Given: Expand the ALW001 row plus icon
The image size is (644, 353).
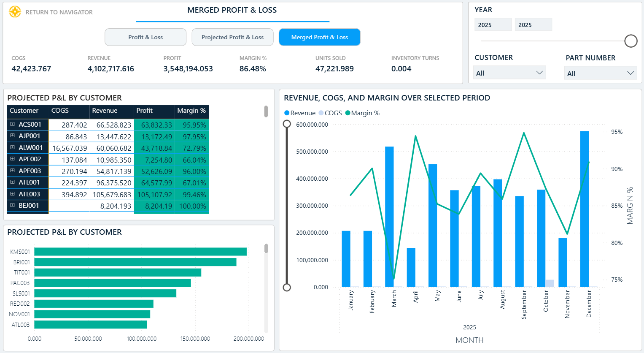Looking at the screenshot, I should pyautogui.click(x=13, y=147).
